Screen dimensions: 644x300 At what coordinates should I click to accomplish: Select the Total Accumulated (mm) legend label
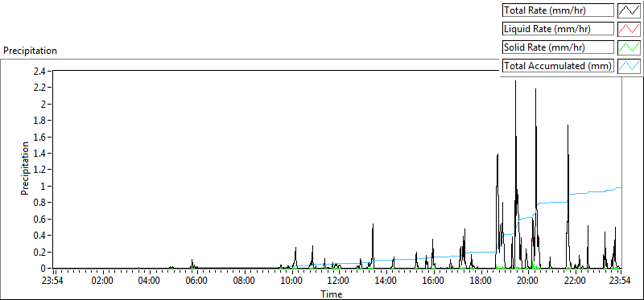pyautogui.click(x=558, y=66)
